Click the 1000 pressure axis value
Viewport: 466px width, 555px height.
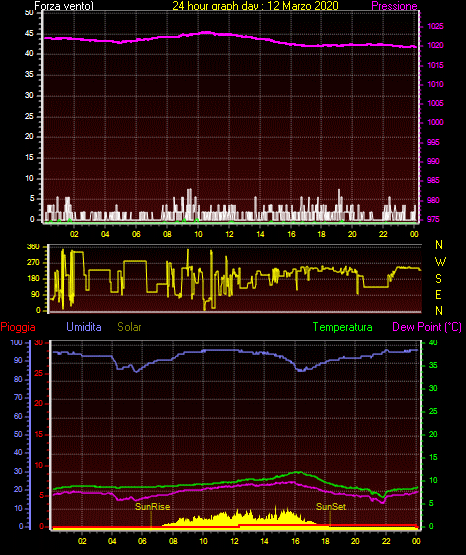(435, 122)
